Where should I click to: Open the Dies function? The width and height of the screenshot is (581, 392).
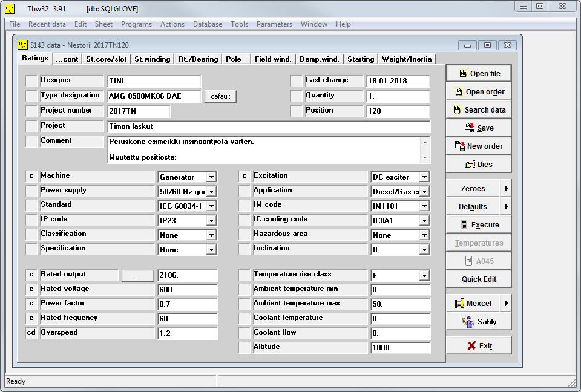tap(479, 164)
